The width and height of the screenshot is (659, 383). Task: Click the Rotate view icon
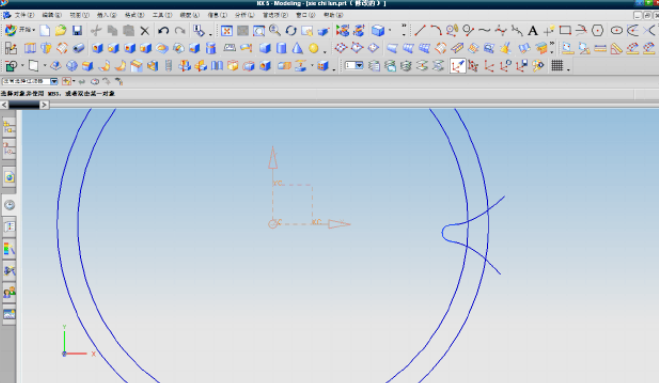[x=291, y=30]
